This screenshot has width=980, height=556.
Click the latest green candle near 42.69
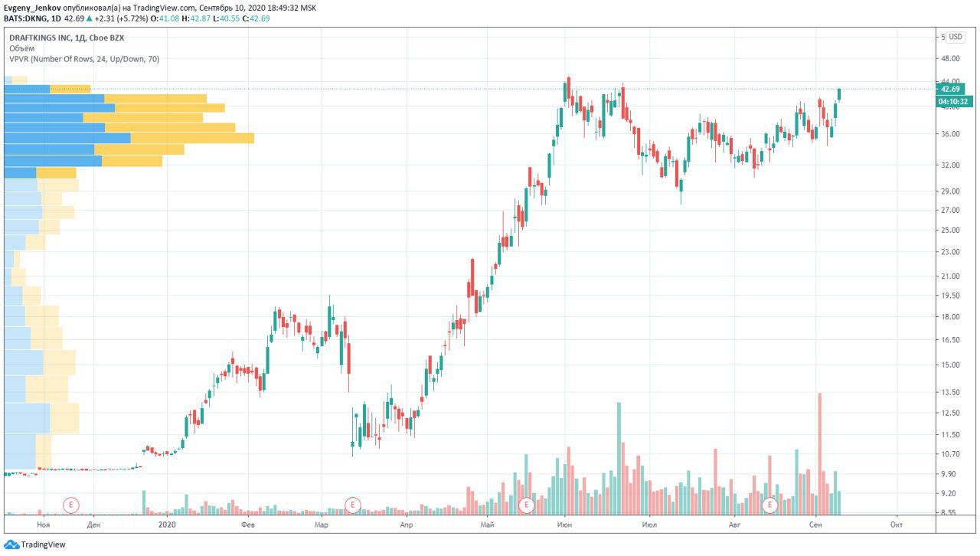tap(839, 94)
